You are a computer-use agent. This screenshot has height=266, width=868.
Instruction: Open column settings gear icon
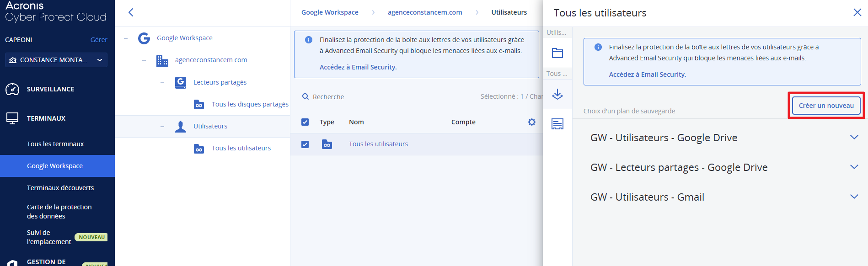531,122
